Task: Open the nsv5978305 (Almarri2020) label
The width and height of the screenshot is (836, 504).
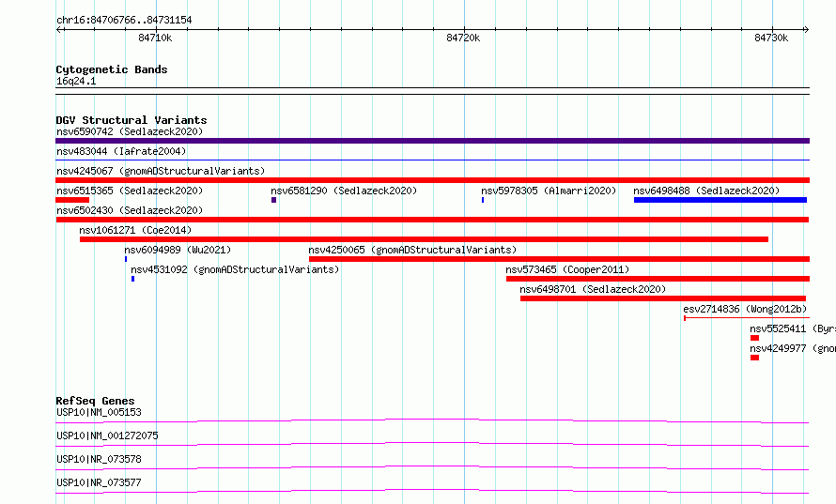Action: click(x=549, y=191)
